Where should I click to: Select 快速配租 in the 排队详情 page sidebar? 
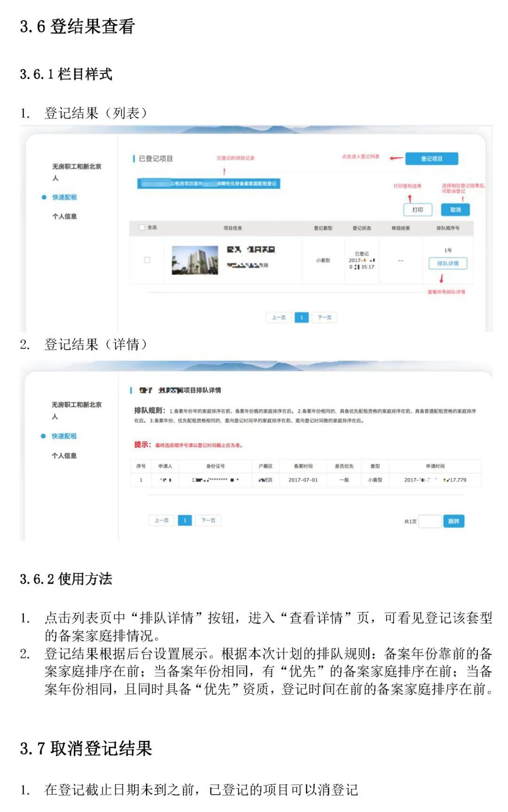coord(64,436)
